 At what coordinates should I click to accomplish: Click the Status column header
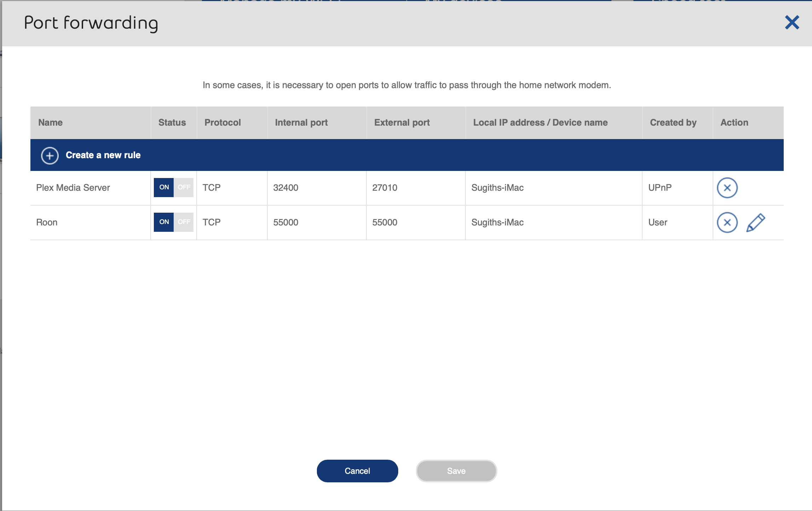pyautogui.click(x=172, y=122)
